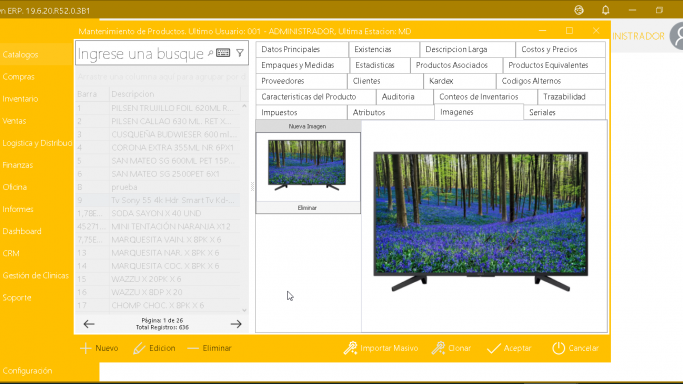
Task: Open the on-screen keyboard icon
Action: coord(223,53)
